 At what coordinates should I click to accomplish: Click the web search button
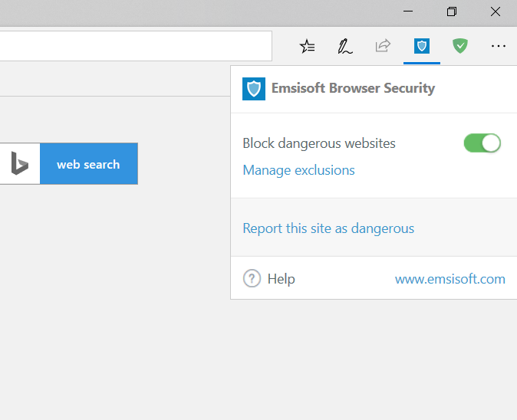(x=88, y=164)
